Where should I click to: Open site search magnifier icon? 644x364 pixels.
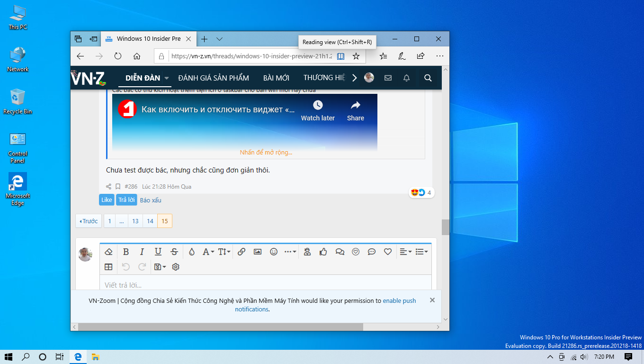428,78
